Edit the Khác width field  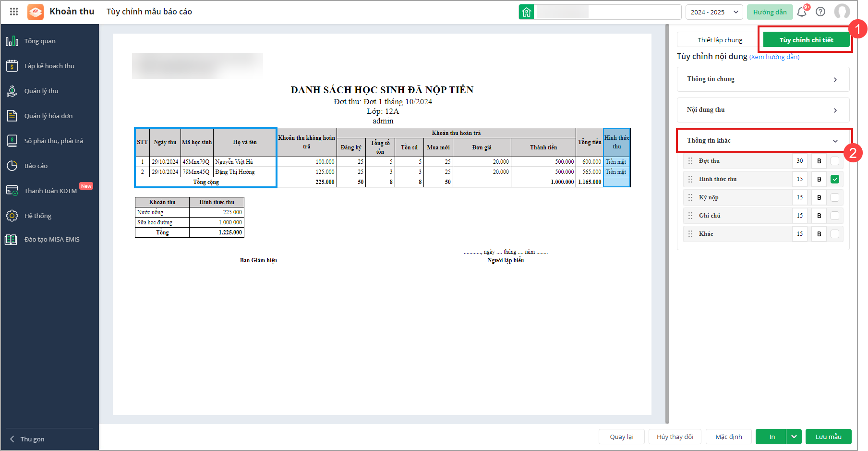click(x=800, y=234)
